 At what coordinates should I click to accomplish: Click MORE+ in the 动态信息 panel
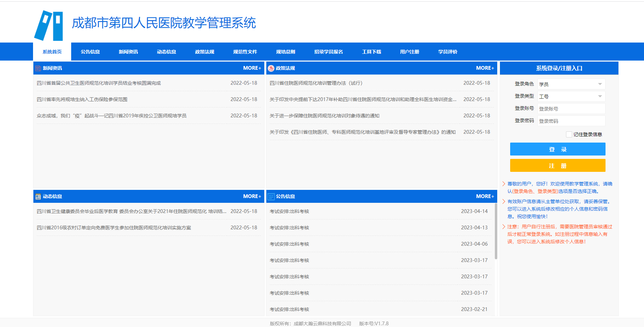click(x=252, y=196)
